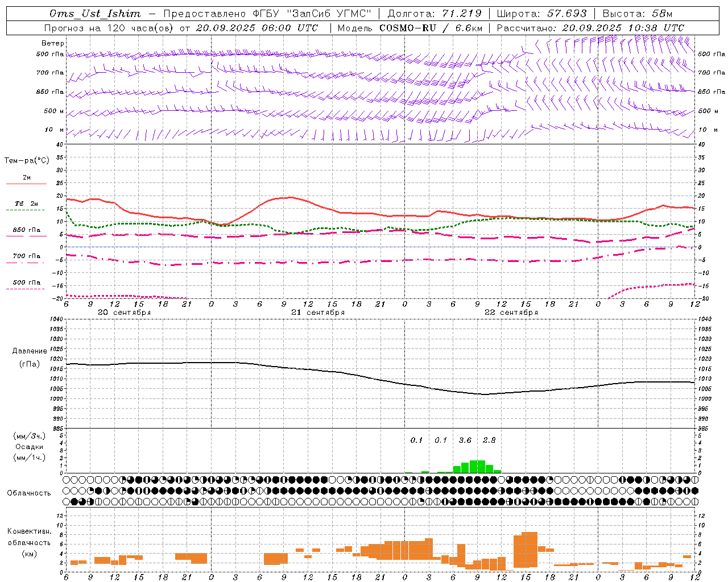Click the 2.8 precipitation amount value
728x582 pixels.
pyautogui.click(x=489, y=440)
